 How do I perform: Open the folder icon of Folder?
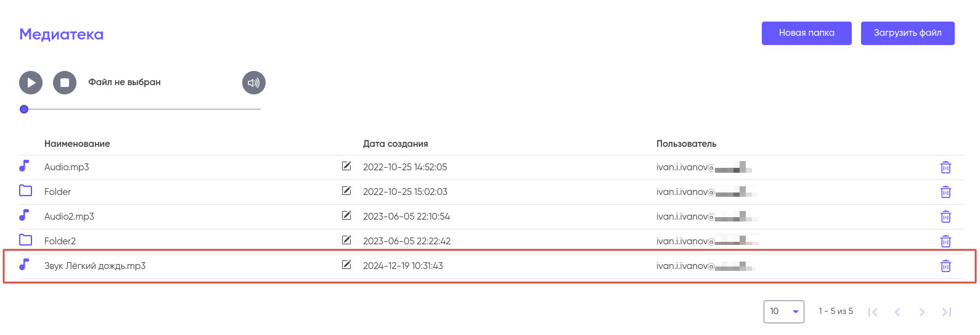coord(25,191)
